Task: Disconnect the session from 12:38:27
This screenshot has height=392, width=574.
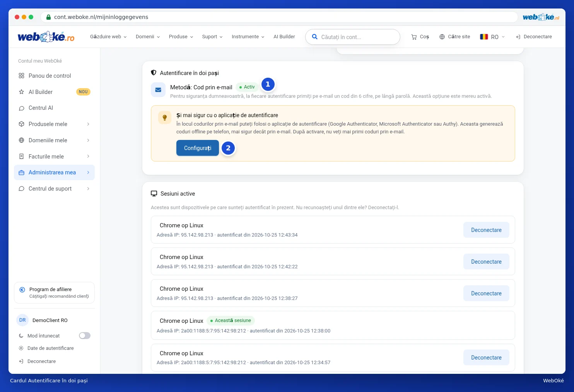Action: (x=486, y=293)
